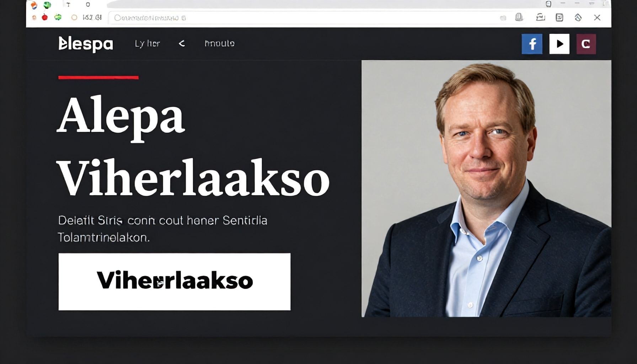Select the green browser tab icon
Screen dimensions: 637x364
(47, 5)
